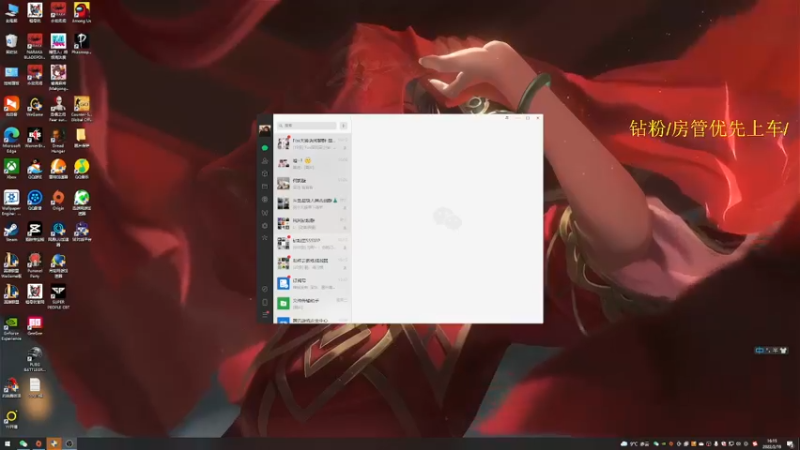Pin the WeChat window on top

(x=507, y=118)
